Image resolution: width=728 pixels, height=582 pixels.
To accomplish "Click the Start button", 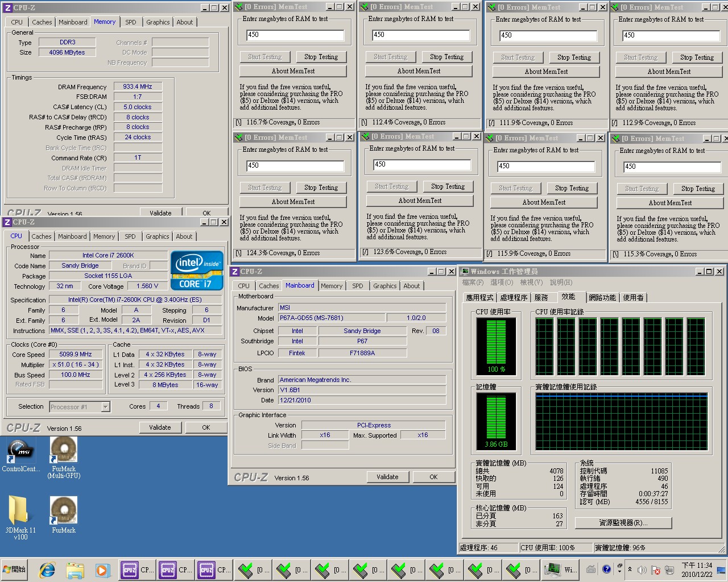I will coord(15,569).
